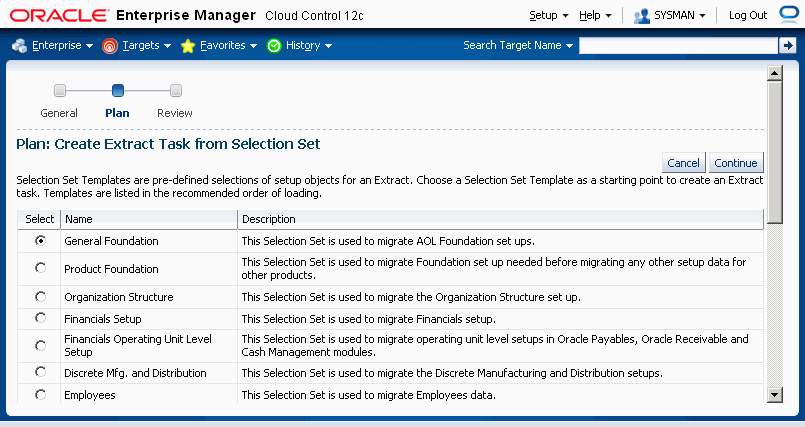
Task: Click the scrollbar down arrow
Action: tap(774, 395)
